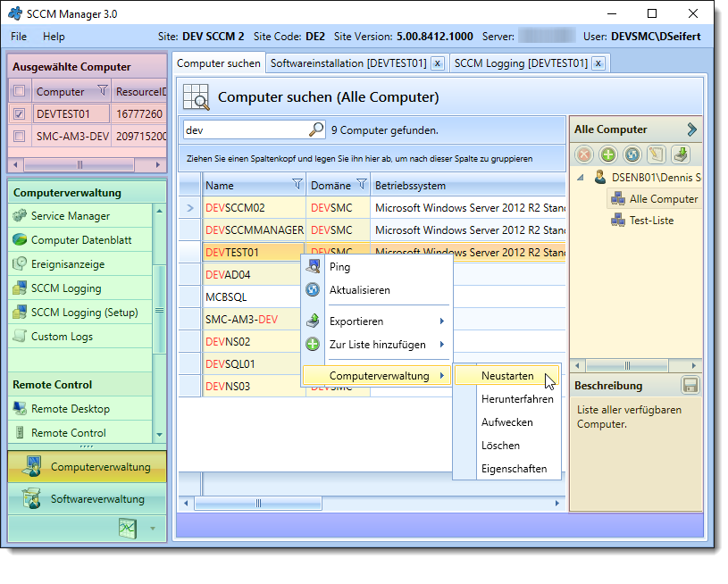Open the Computer column filter
This screenshot has width=728, height=584.
103,90
